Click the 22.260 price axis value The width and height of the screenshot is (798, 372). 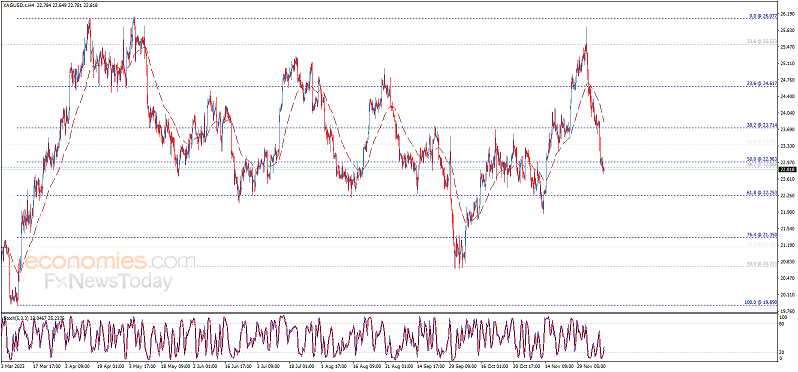(x=787, y=195)
